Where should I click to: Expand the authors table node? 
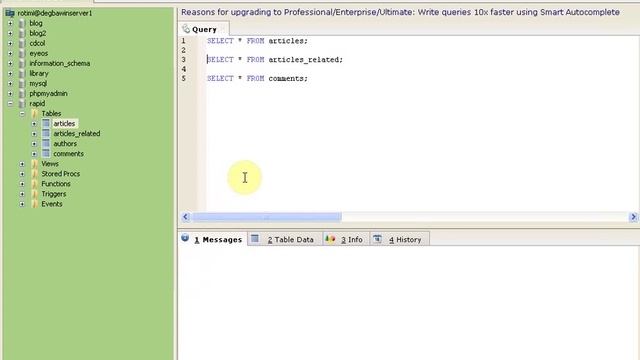click(34, 144)
